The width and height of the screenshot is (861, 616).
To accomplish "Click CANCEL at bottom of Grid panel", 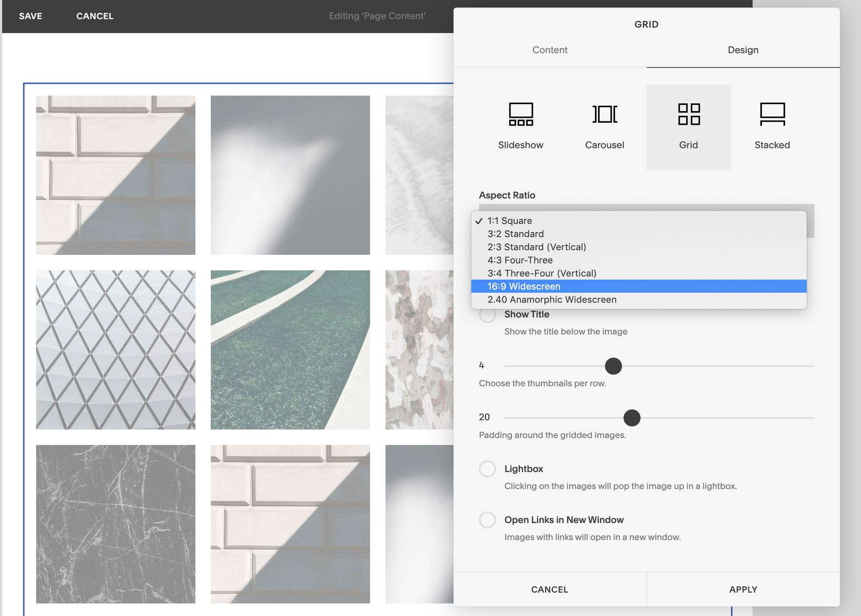I will point(550,589).
